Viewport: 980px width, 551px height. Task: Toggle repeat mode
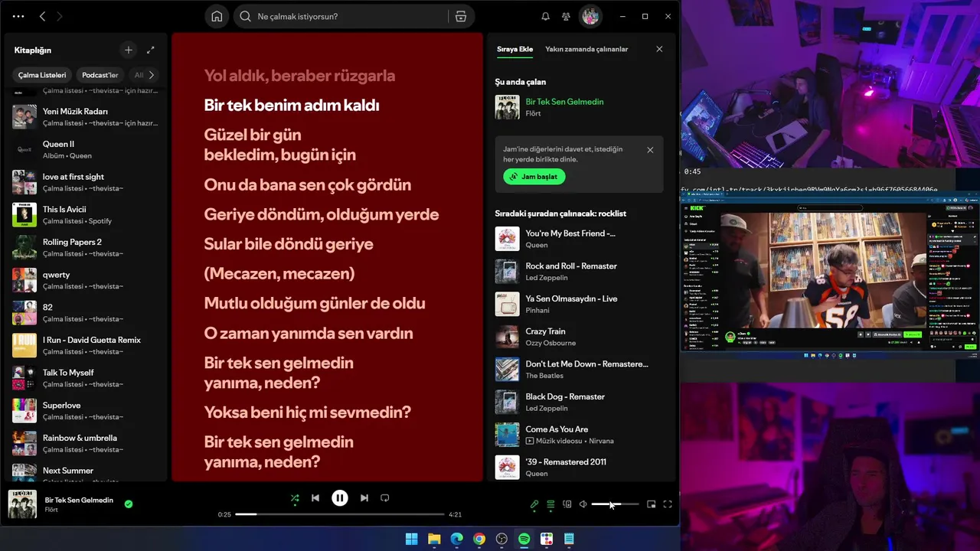(x=385, y=498)
